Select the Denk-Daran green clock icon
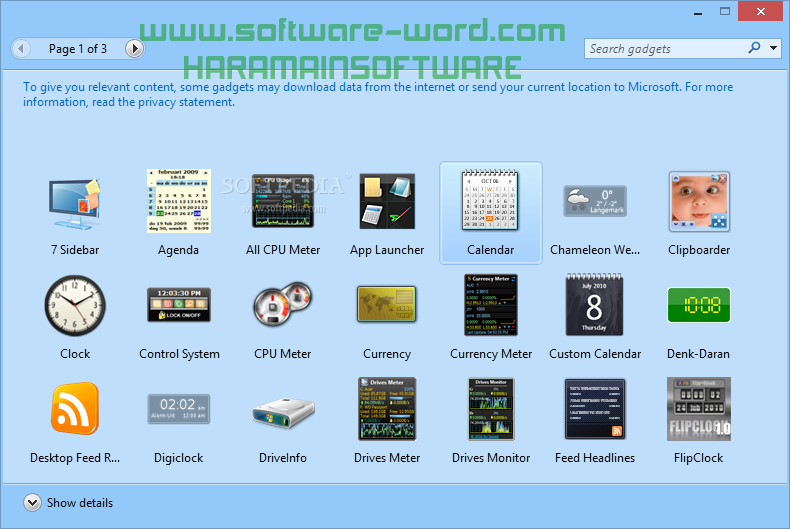Image resolution: width=790 pixels, height=529 pixels. 699,305
